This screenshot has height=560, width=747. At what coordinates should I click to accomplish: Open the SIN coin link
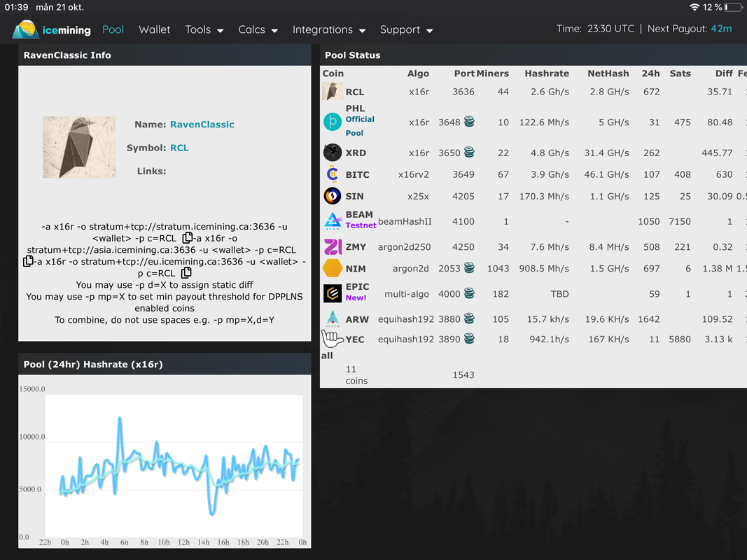pos(354,196)
